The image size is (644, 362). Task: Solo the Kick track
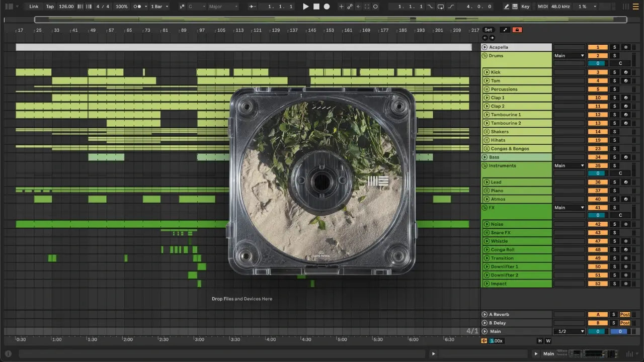pyautogui.click(x=614, y=72)
